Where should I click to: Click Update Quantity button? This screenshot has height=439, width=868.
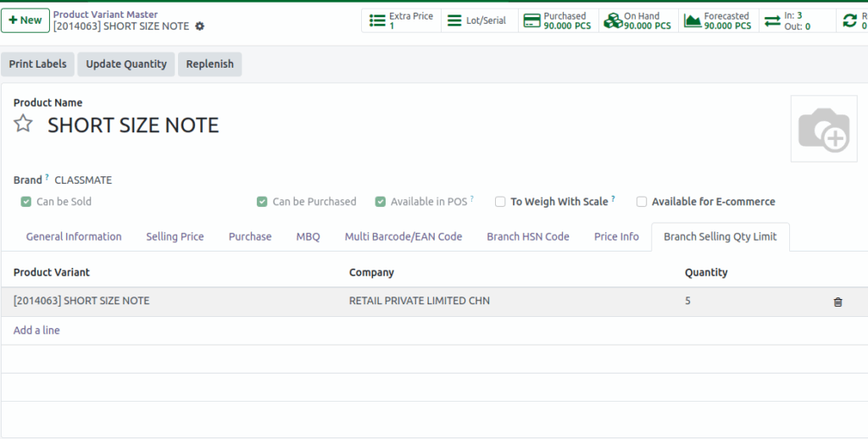coord(126,64)
